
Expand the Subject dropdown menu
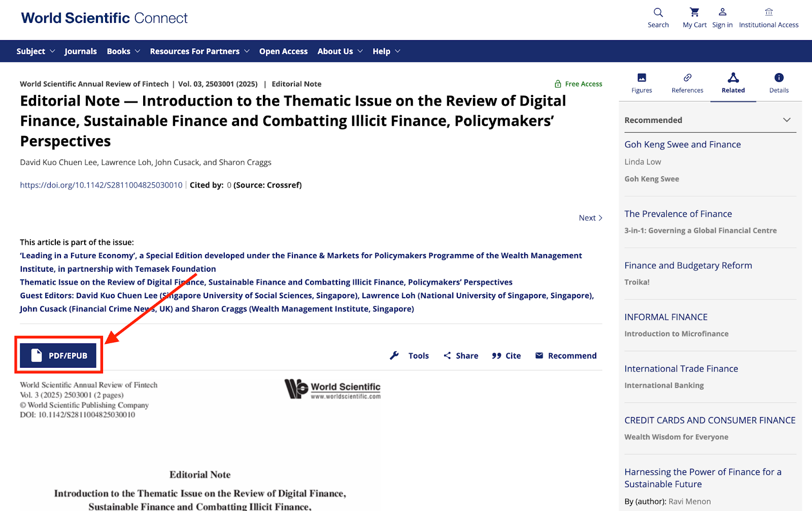click(36, 51)
